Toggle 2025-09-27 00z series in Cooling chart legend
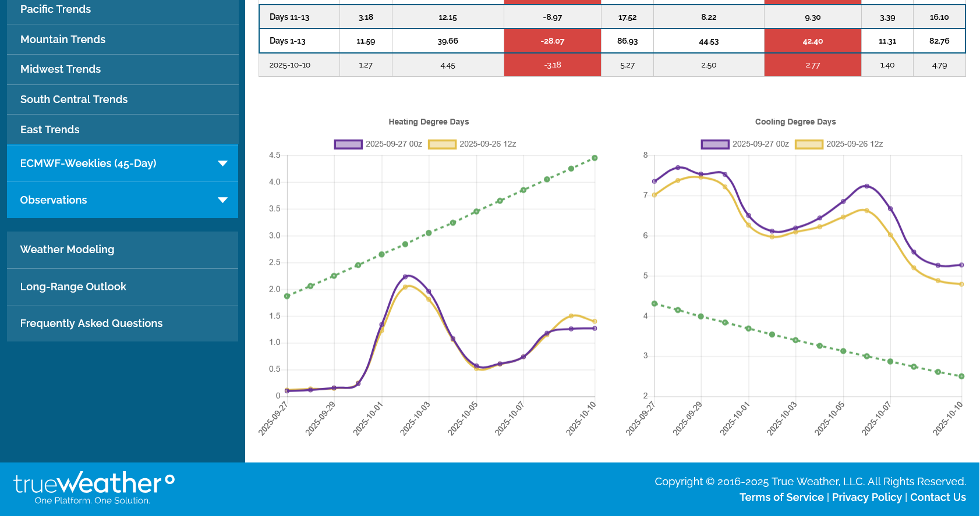Viewport: 980px width, 516px height. point(745,144)
